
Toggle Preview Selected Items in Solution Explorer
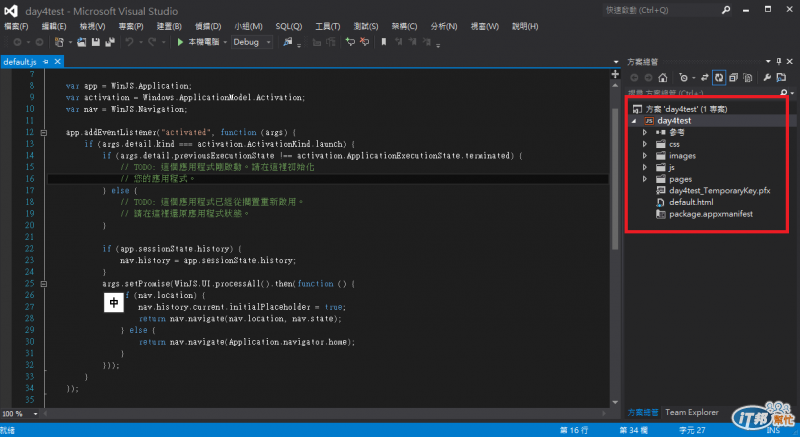click(x=781, y=78)
